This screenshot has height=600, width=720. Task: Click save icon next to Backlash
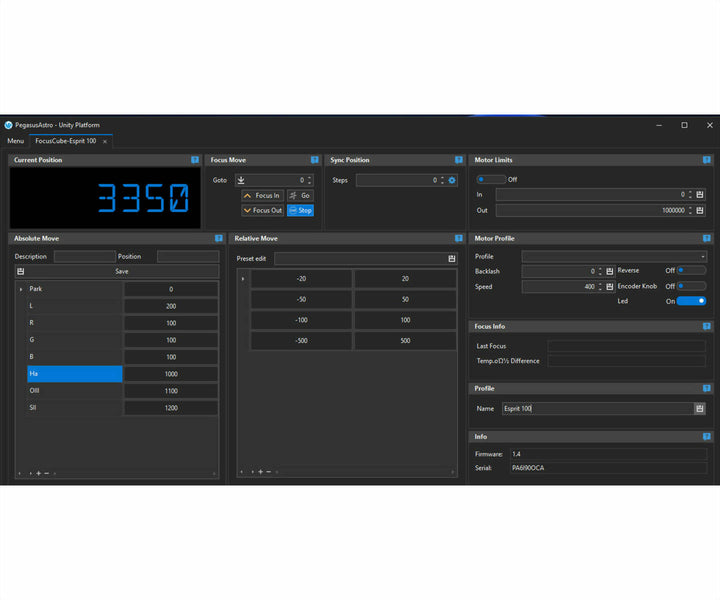(609, 271)
